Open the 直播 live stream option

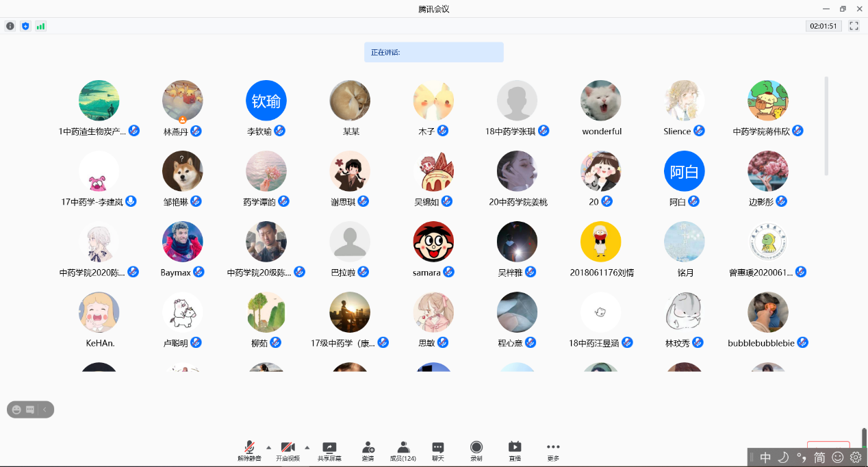514,451
